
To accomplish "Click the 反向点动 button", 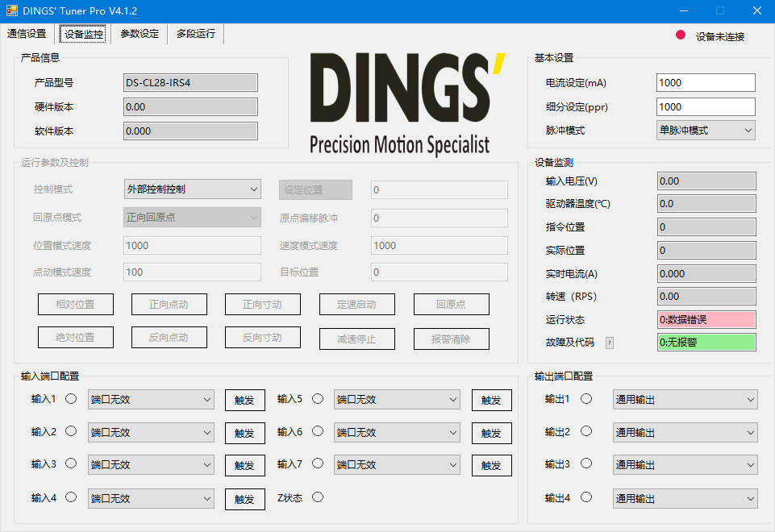I will (x=169, y=338).
